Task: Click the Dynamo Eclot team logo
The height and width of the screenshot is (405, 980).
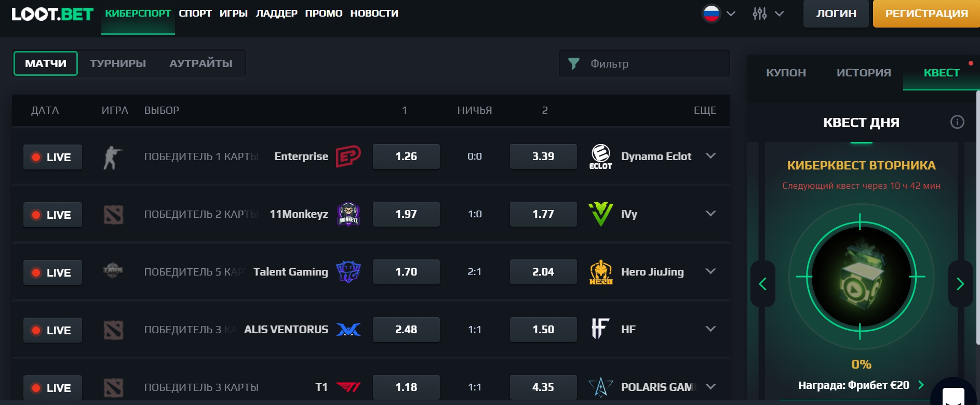Action: click(601, 156)
